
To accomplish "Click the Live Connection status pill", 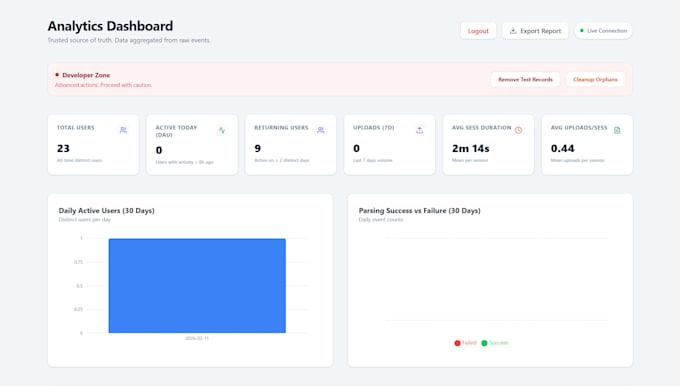I will (x=603, y=31).
